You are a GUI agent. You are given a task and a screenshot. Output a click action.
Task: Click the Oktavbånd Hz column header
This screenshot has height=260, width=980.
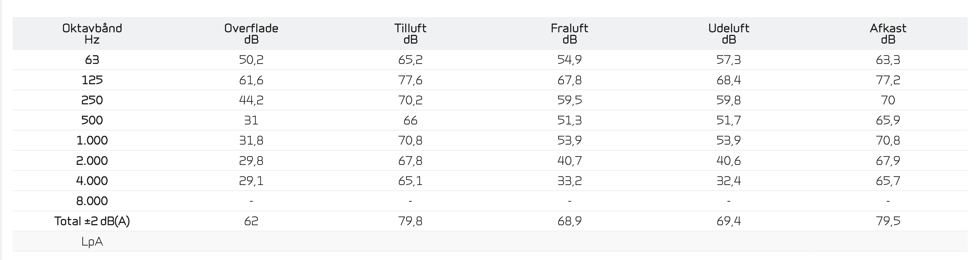click(x=92, y=33)
